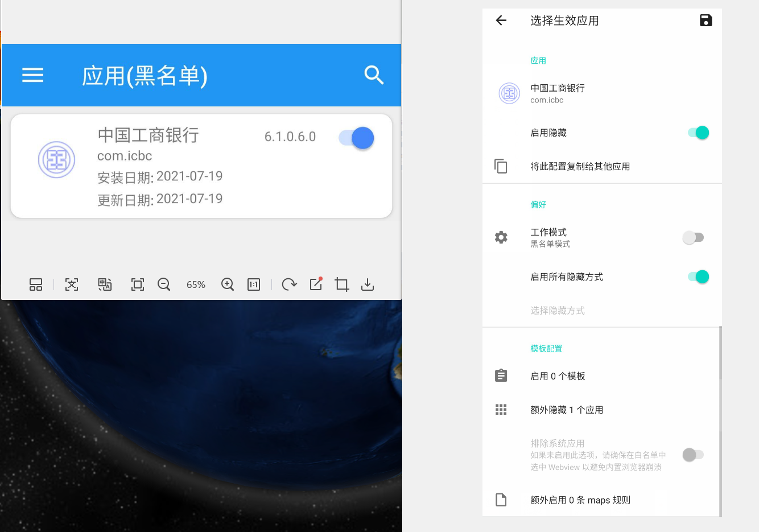Click the version number 6.1.0.6.0
The image size is (759, 532).
[x=290, y=137]
